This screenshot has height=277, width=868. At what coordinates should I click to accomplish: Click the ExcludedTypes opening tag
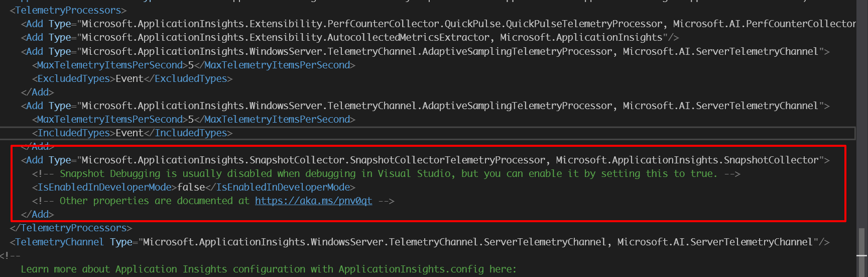click(x=74, y=78)
